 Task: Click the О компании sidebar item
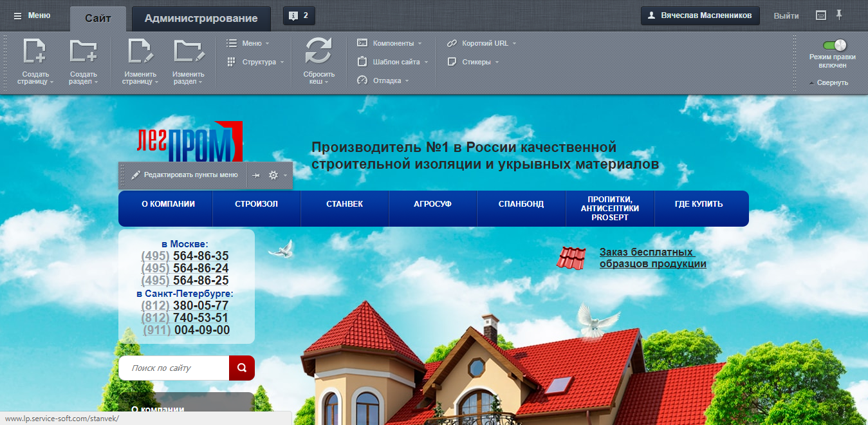click(x=158, y=409)
